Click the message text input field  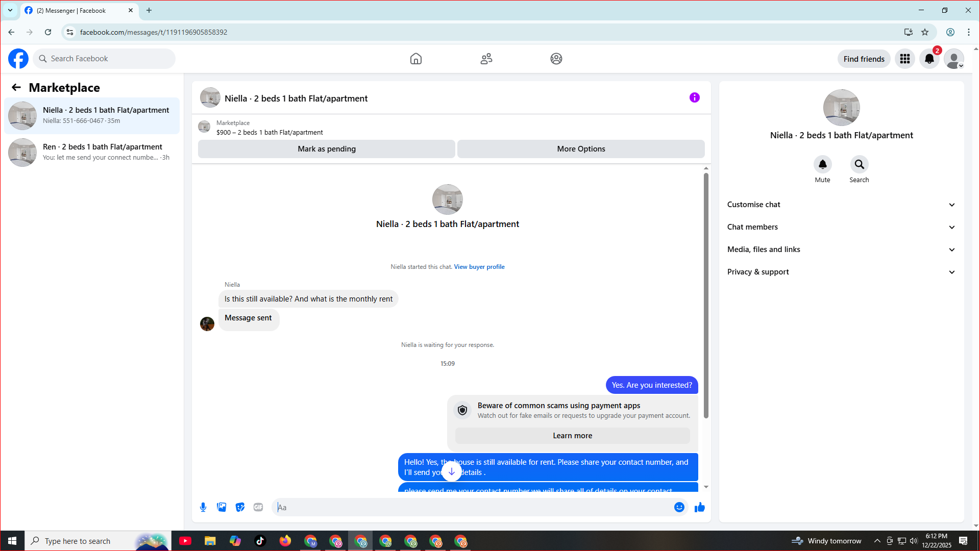472,507
